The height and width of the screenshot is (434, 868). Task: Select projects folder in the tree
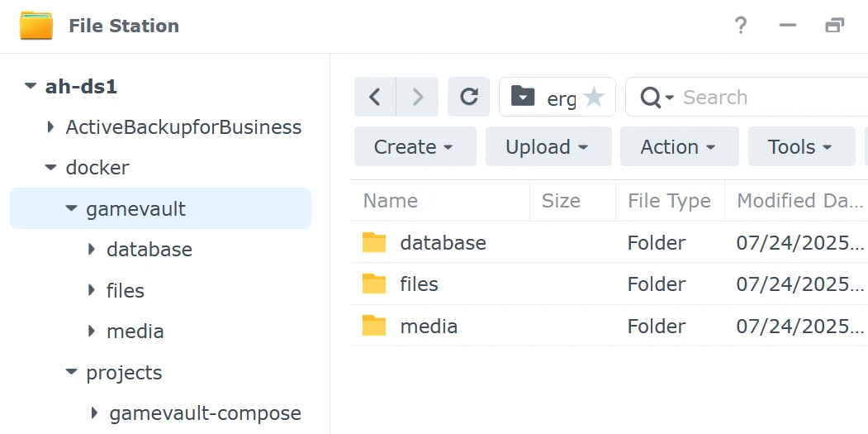(124, 373)
